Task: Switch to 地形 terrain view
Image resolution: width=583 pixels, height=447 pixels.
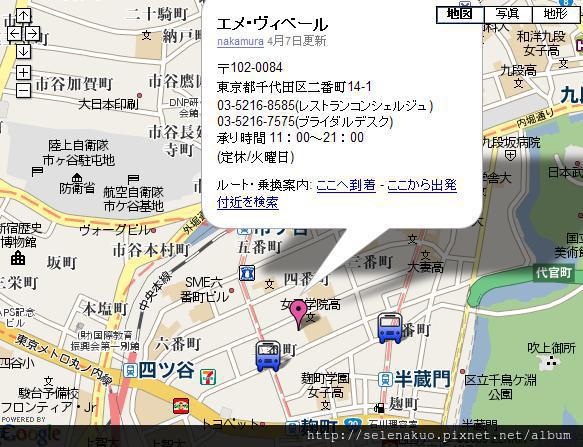Action: pyautogui.click(x=555, y=15)
